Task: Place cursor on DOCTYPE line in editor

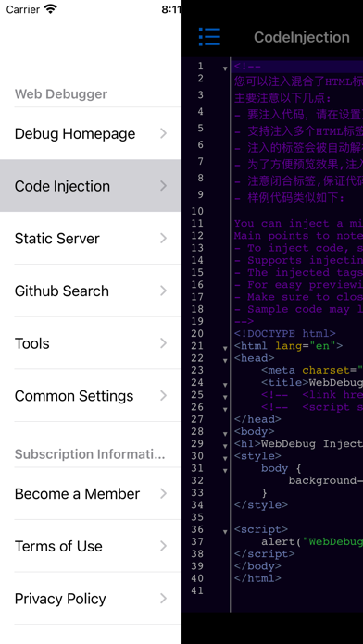Action: tap(285, 333)
